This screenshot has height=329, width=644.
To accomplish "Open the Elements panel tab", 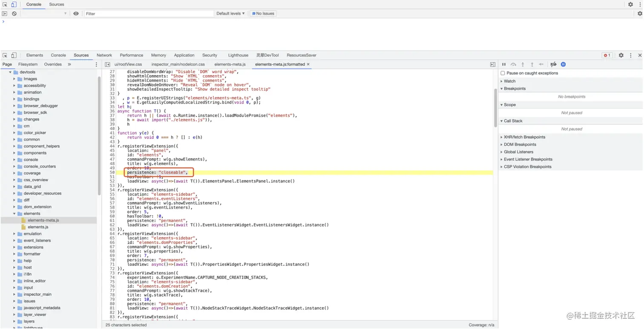I will [34, 55].
